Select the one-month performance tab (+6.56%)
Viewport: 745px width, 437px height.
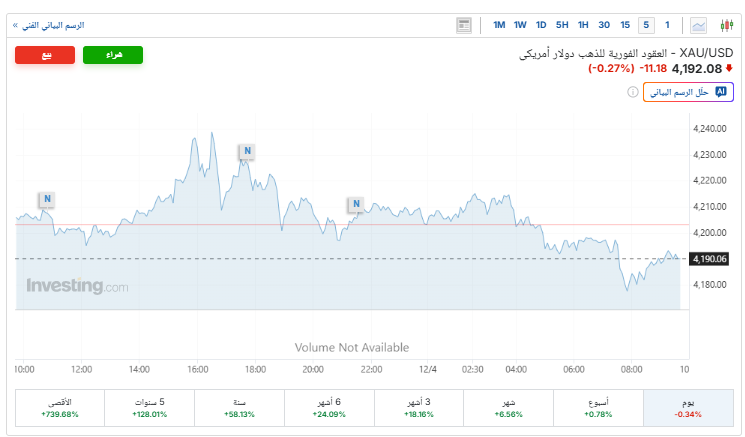click(510, 407)
